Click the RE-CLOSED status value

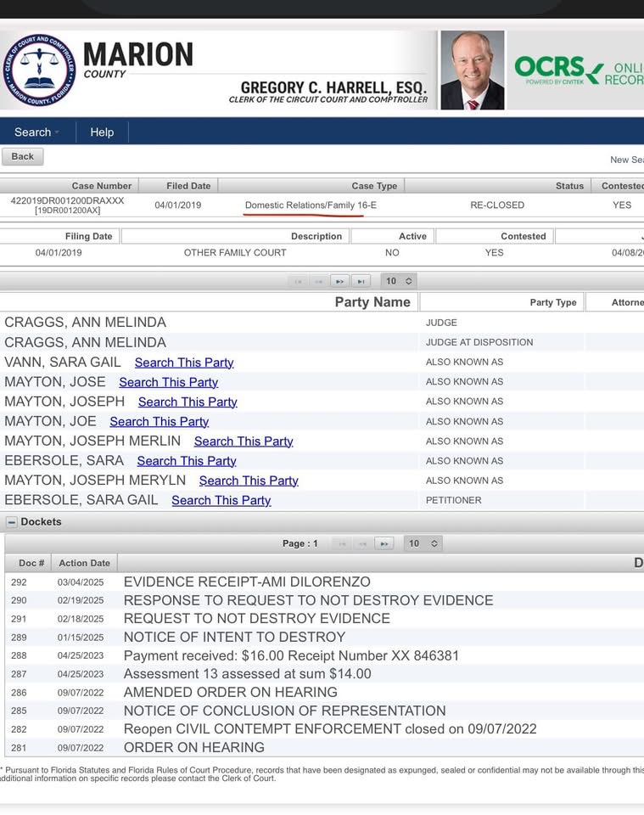[497, 205]
